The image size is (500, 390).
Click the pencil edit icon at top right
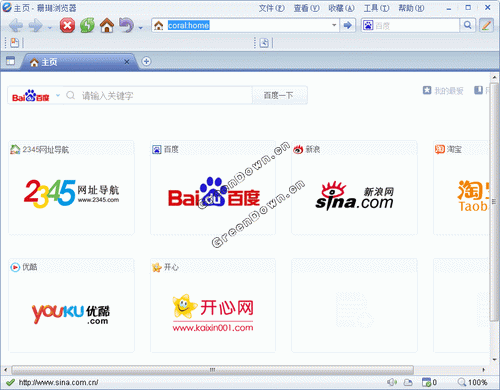tap(486, 25)
